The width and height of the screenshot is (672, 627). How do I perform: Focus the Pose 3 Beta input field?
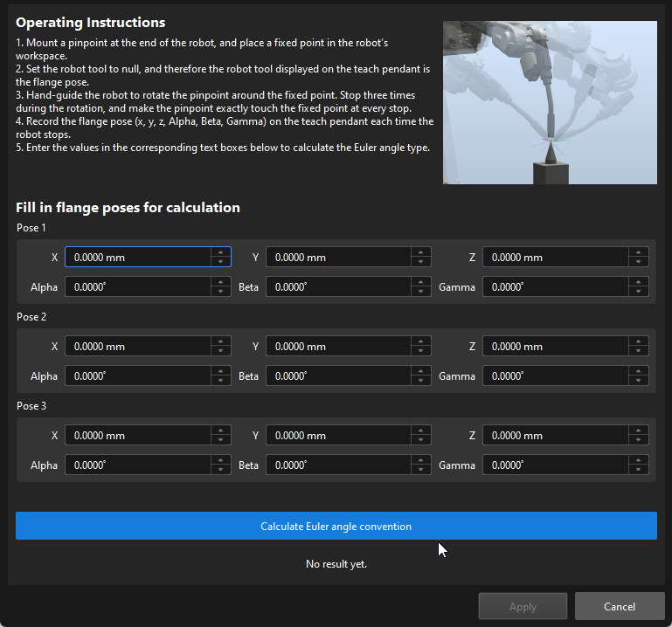point(338,465)
